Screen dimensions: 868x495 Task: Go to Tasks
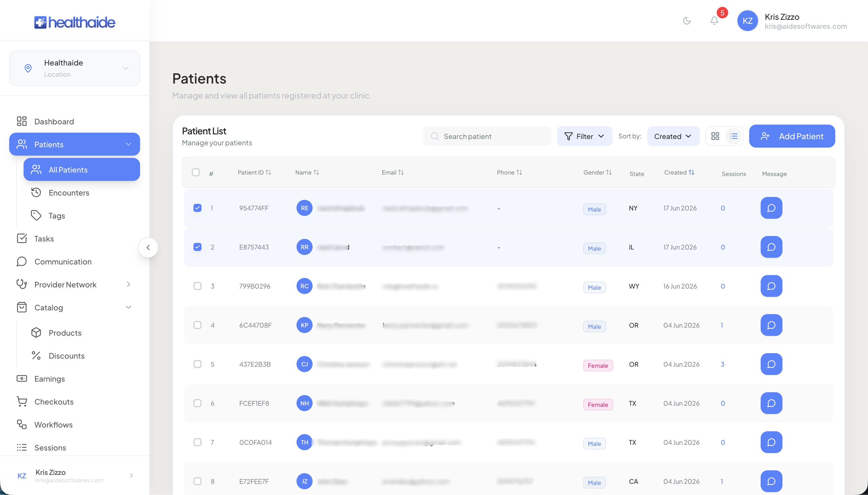coord(74,239)
